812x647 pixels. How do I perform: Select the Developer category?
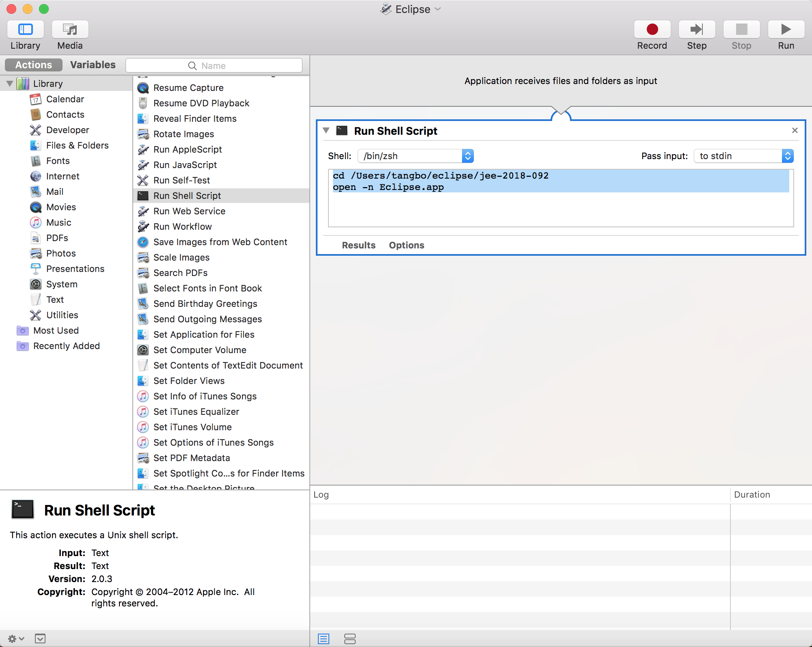point(67,130)
